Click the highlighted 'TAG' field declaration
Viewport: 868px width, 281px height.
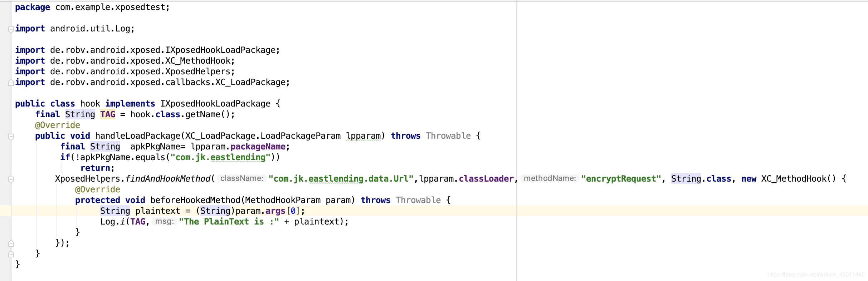tap(108, 114)
